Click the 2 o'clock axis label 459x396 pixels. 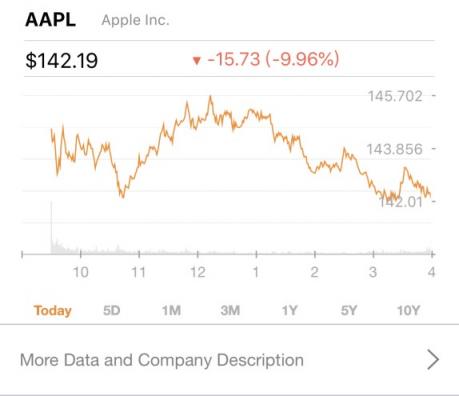point(314,272)
